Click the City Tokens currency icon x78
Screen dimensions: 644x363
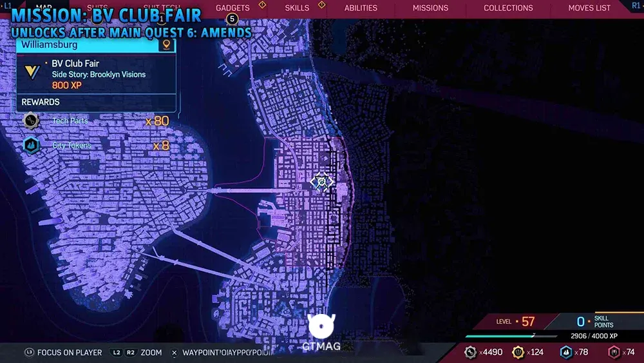point(566,352)
